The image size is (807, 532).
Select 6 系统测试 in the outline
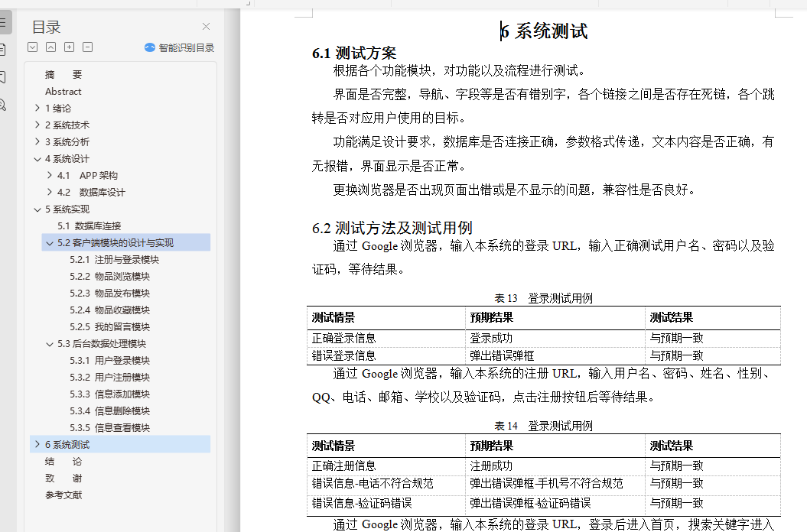(67, 445)
